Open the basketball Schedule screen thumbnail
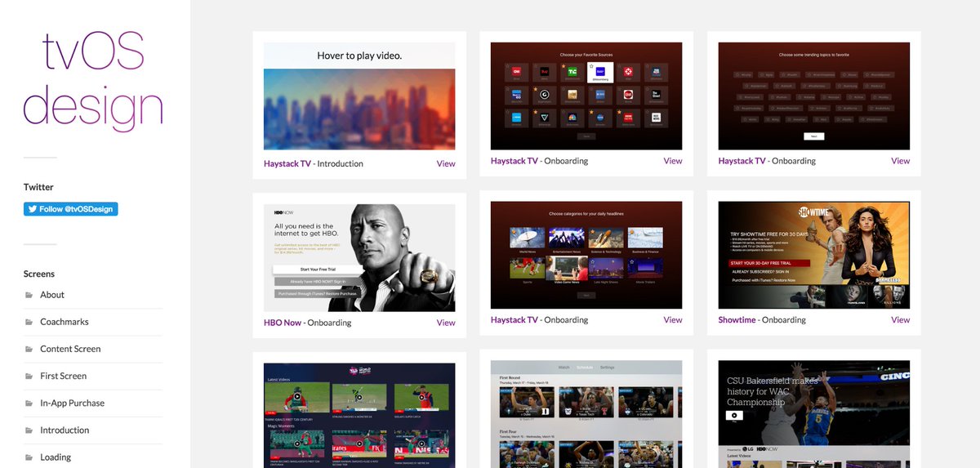Screen dimensions: 980x468 (586, 414)
